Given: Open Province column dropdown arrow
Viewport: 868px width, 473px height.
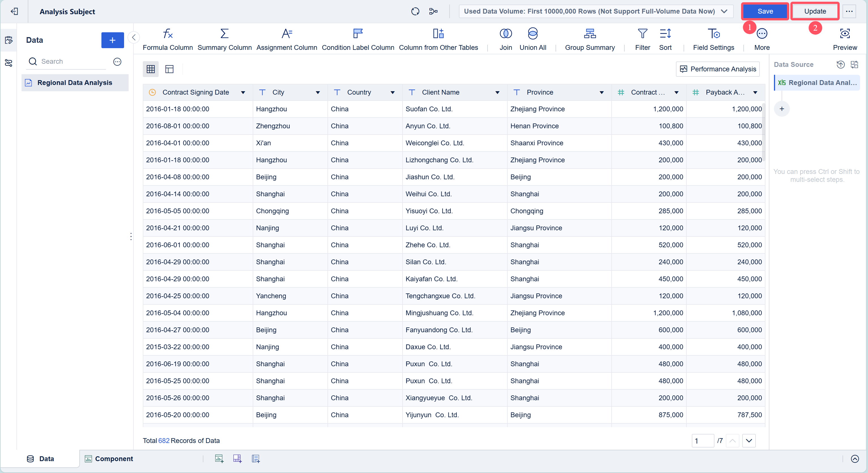Looking at the screenshot, I should [602, 92].
